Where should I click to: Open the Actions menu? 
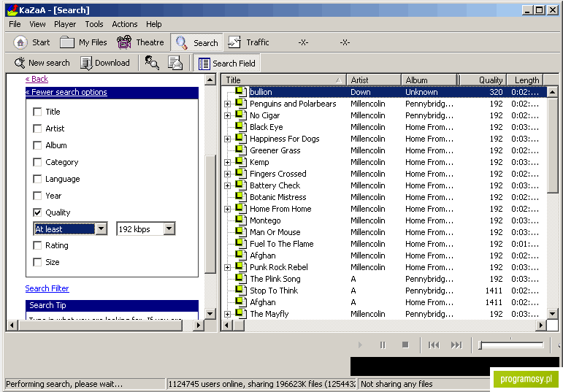click(125, 24)
